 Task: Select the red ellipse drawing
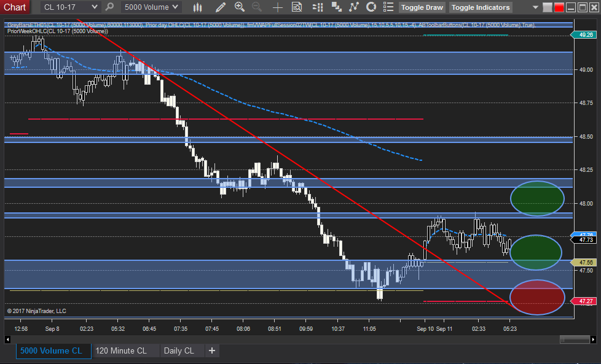click(x=537, y=297)
